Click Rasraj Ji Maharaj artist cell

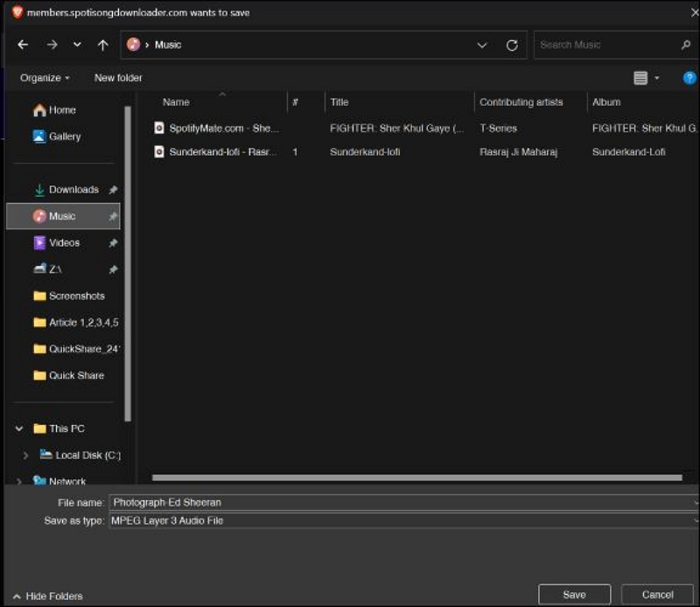[x=518, y=152]
